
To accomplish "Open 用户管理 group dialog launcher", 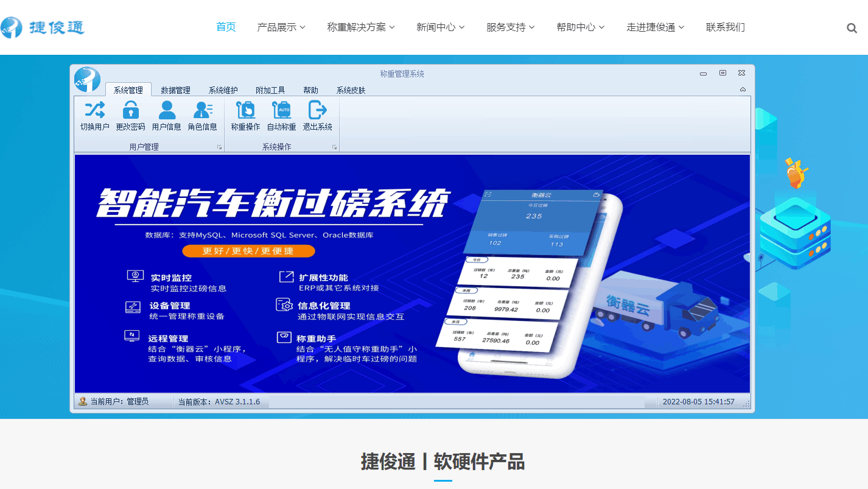I will [x=220, y=147].
